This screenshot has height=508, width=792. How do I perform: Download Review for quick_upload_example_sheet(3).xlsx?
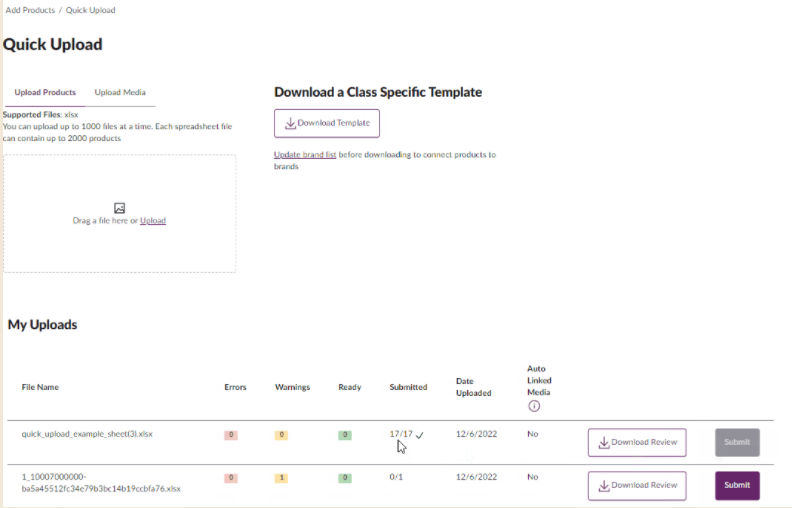[637, 443]
